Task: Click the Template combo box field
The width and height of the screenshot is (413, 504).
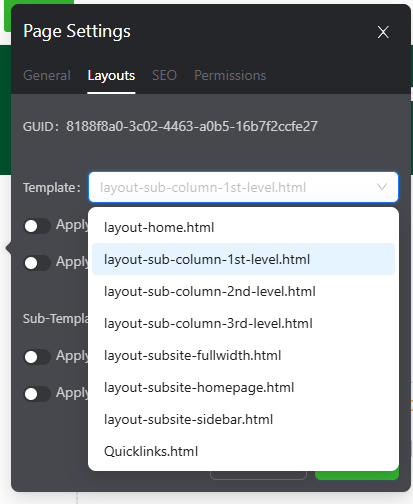Action: 243,187
